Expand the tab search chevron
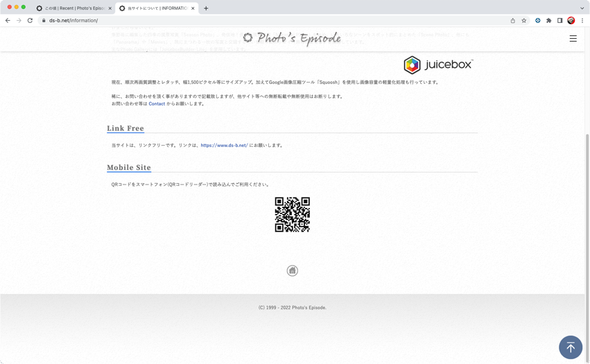Viewport: 590px width, 364px height. pos(582,8)
